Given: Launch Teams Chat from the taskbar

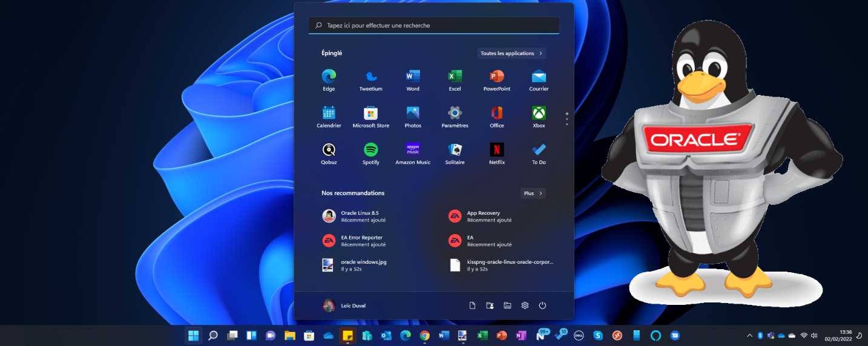Looking at the screenshot, I should pyautogui.click(x=271, y=335).
